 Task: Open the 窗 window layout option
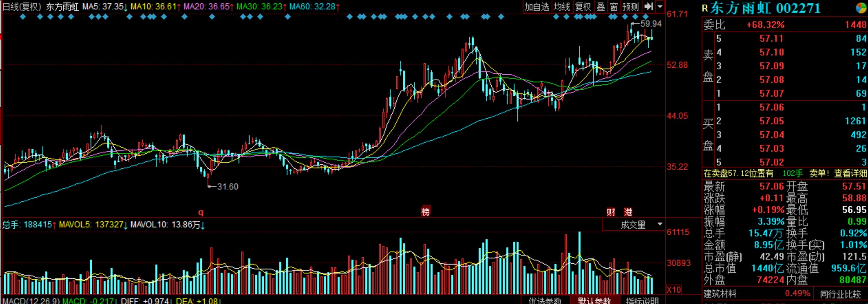tap(614, 6)
